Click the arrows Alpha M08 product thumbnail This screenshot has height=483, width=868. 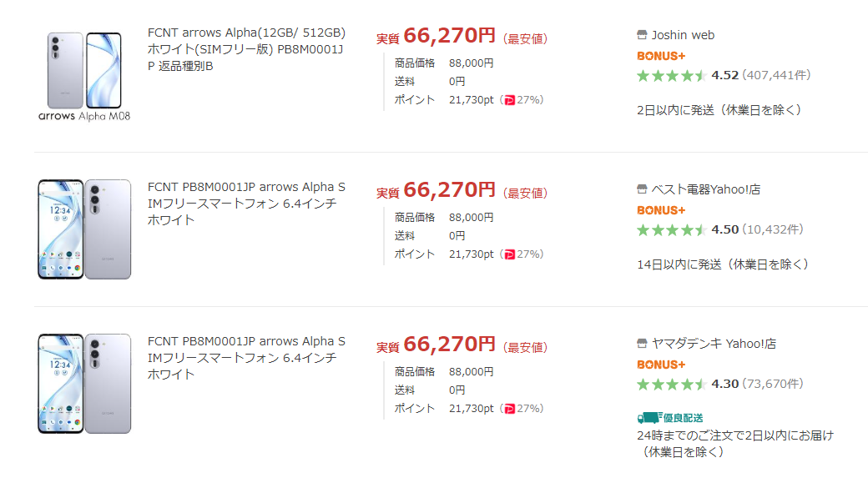click(x=84, y=75)
